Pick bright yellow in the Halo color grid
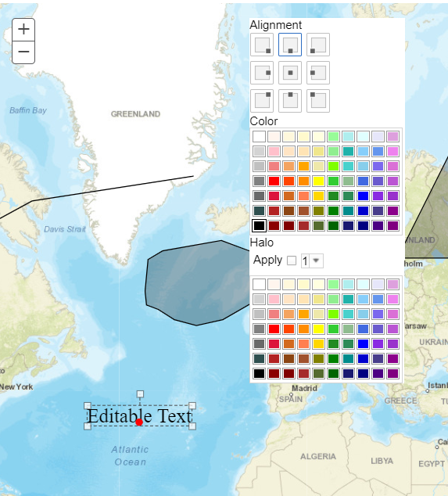This screenshot has height=496, width=448. [318, 329]
